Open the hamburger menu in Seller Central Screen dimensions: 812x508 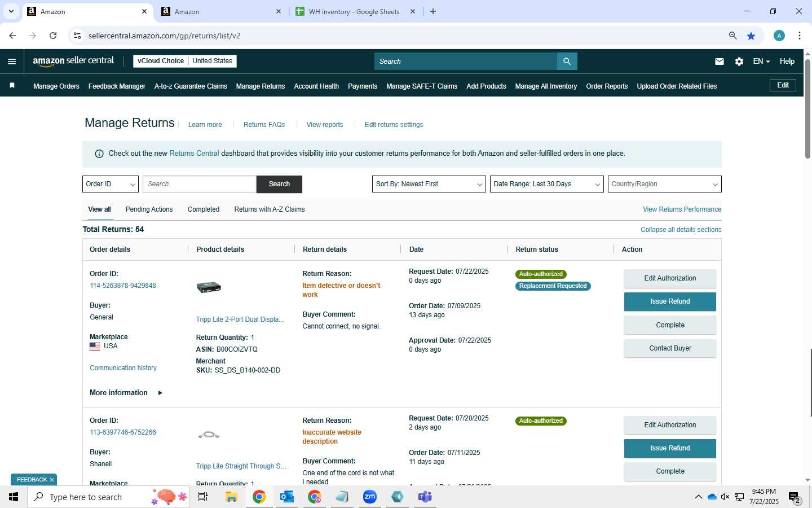(12, 62)
